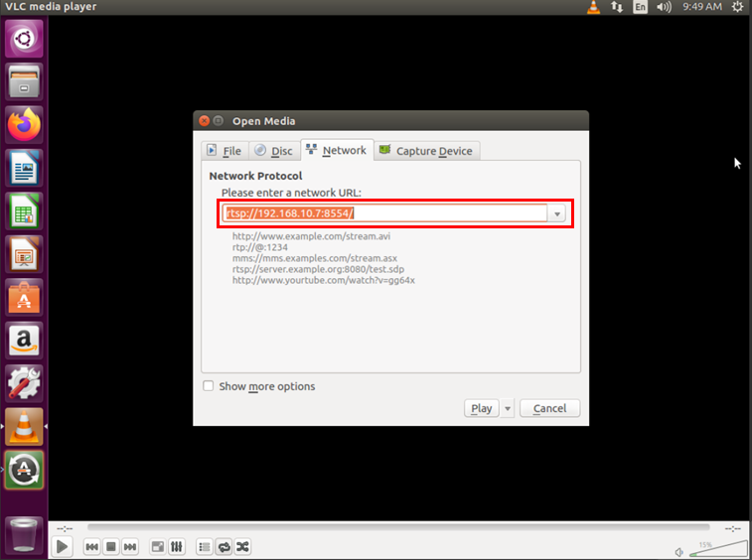
Task: Launch Firefox from the launcher
Action: click(x=24, y=125)
